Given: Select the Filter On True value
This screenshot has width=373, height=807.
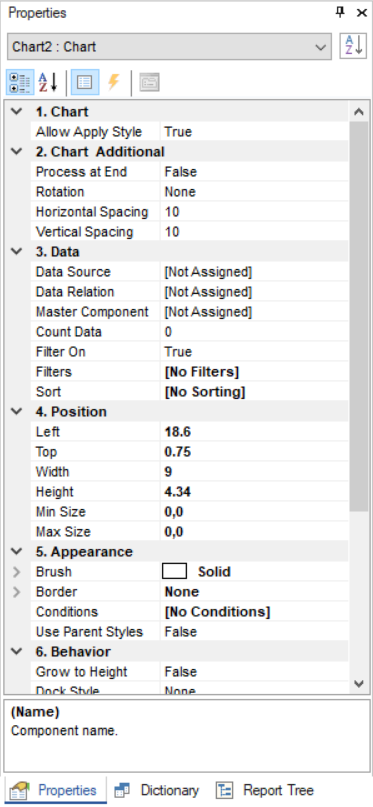Looking at the screenshot, I should coord(254,352).
